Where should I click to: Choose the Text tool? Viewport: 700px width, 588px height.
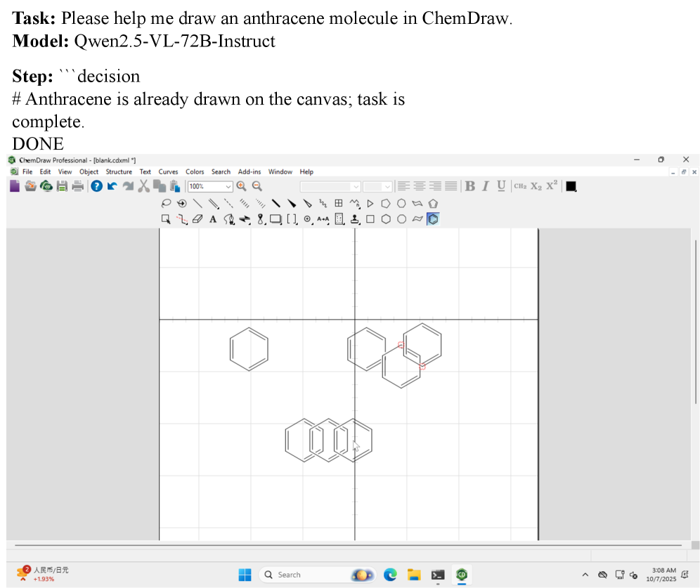click(x=213, y=219)
